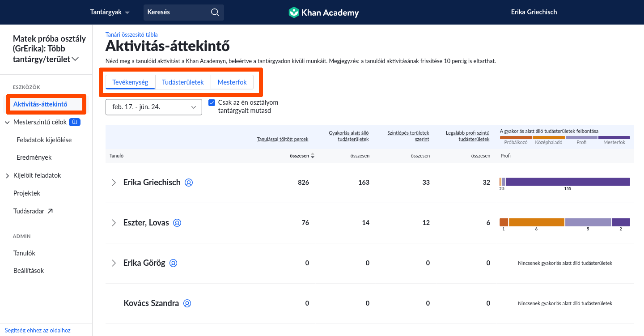
Task: Expand Eszter, Lovas student row
Action: [x=114, y=223]
